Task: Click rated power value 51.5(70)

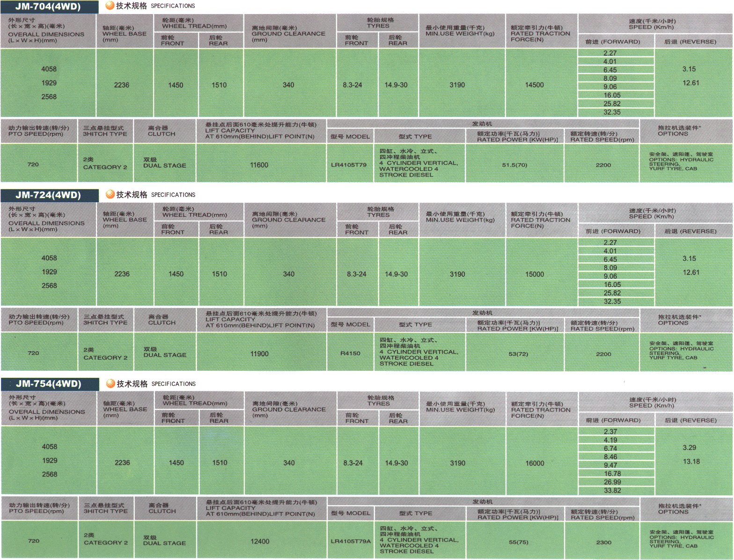Action: 514,165
